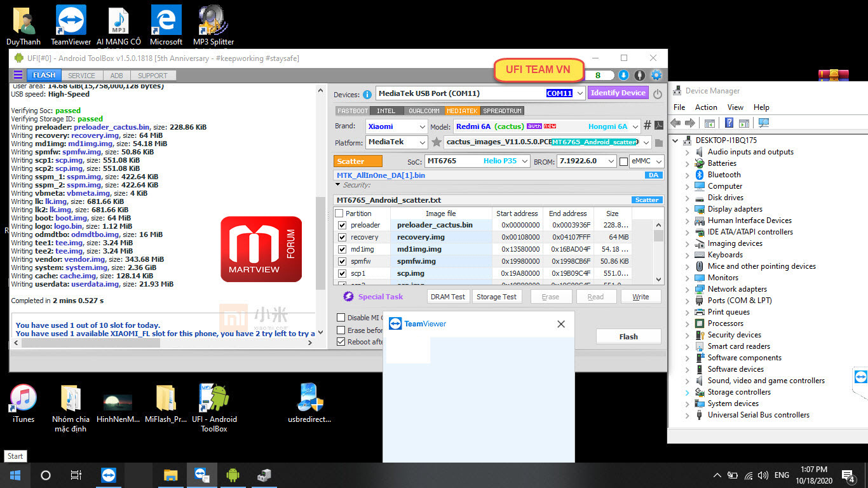This screenshot has height=488, width=868.
Task: Open File Explorer from the taskbar
Action: [170, 475]
